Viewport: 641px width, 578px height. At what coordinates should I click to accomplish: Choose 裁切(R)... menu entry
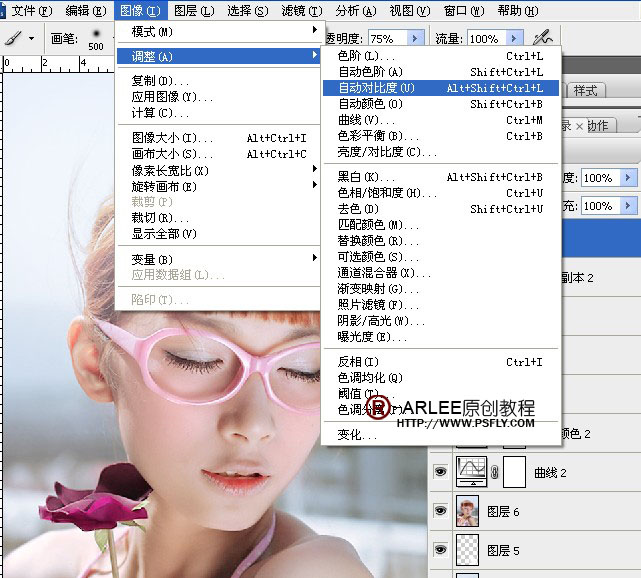click(218, 218)
